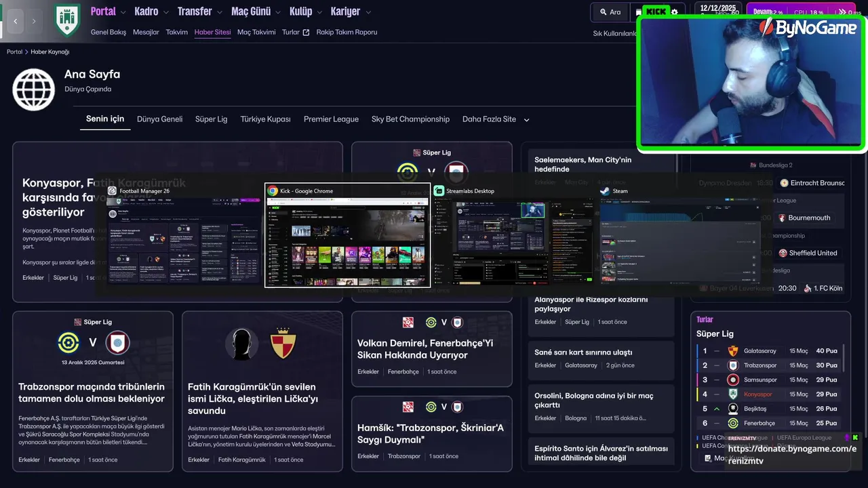Go forward with the right arrow button

pyautogui.click(x=34, y=21)
